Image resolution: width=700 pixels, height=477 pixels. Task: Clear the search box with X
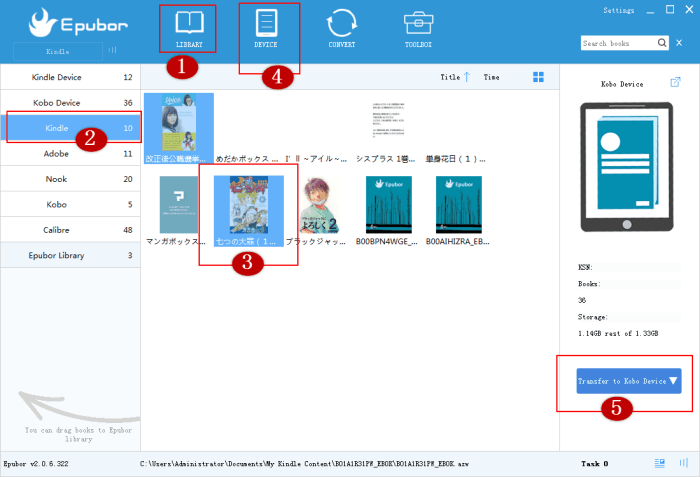(679, 43)
